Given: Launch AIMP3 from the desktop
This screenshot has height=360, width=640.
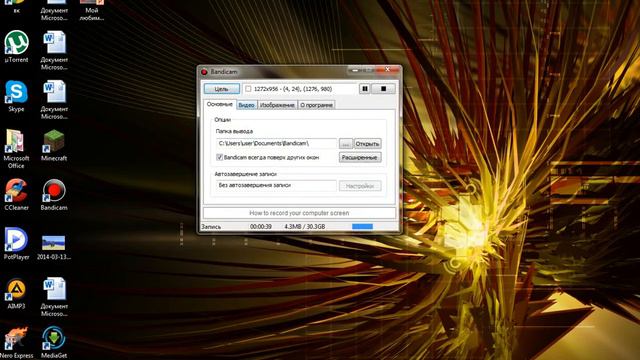Looking at the screenshot, I should pyautogui.click(x=16, y=293).
